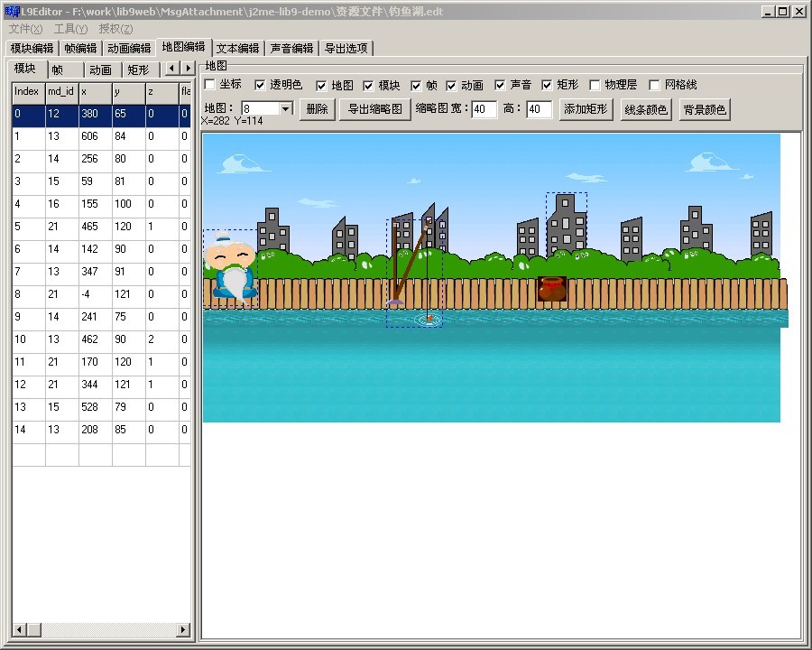Click the Index column header
The image size is (812, 650).
pyautogui.click(x=29, y=92)
